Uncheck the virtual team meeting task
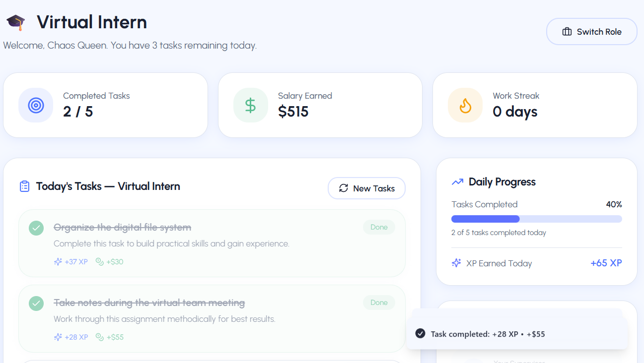 coord(36,303)
